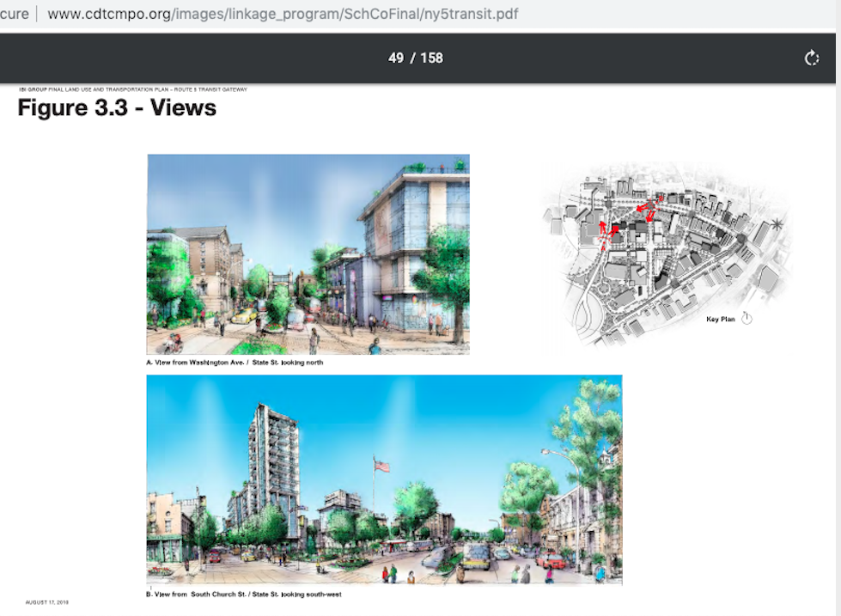Click the rotate page icon in PDF toolbar

(x=811, y=58)
